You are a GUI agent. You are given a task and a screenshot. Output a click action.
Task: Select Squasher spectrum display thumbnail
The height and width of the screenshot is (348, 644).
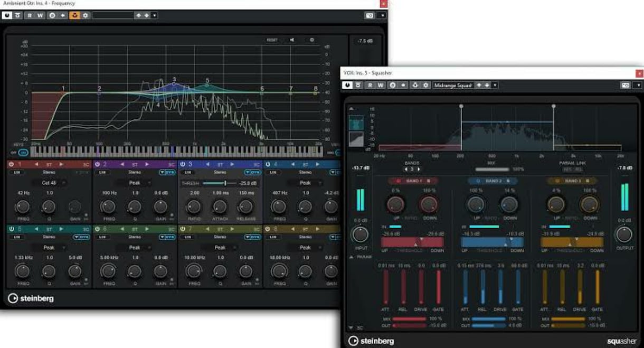point(356,124)
